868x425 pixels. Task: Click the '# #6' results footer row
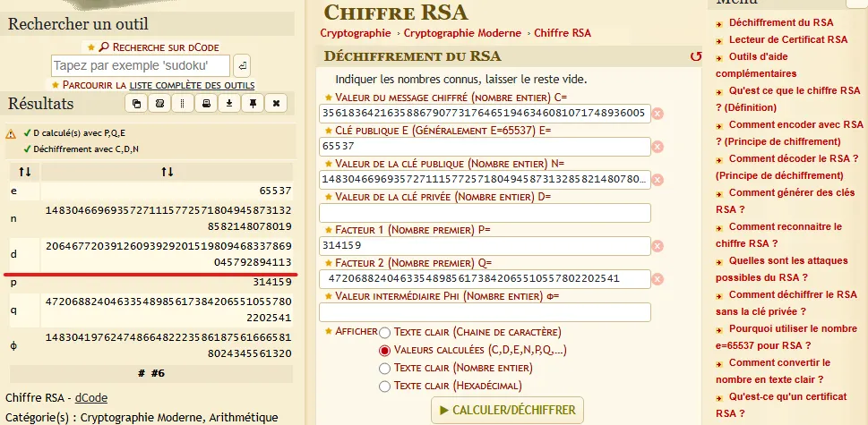pyautogui.click(x=151, y=374)
